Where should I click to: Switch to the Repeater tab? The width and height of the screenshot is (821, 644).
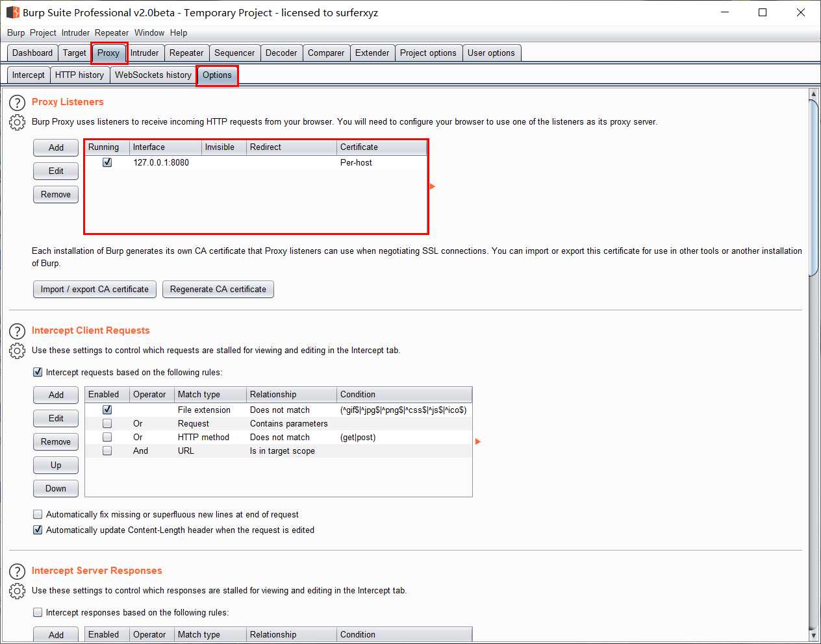[x=186, y=53]
